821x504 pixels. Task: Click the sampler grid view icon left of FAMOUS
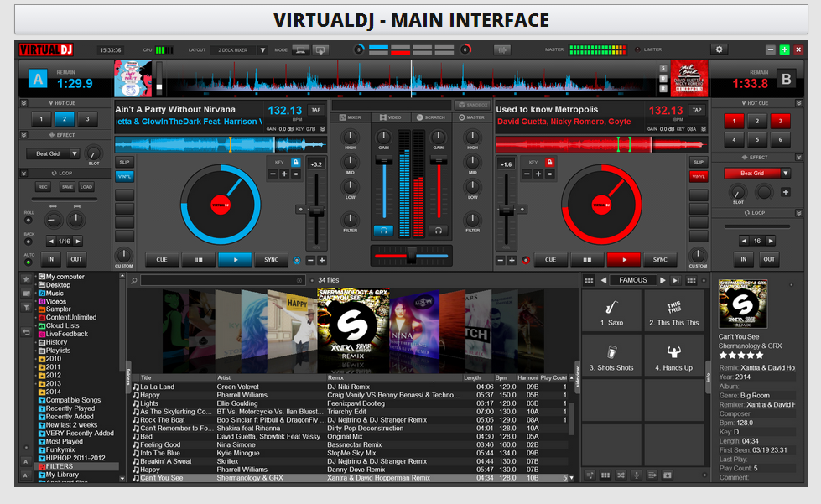click(589, 281)
